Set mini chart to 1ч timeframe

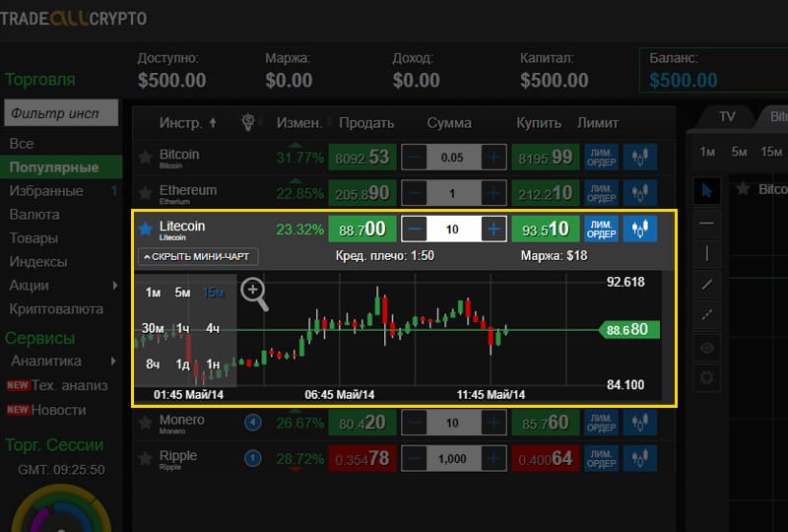click(x=182, y=328)
